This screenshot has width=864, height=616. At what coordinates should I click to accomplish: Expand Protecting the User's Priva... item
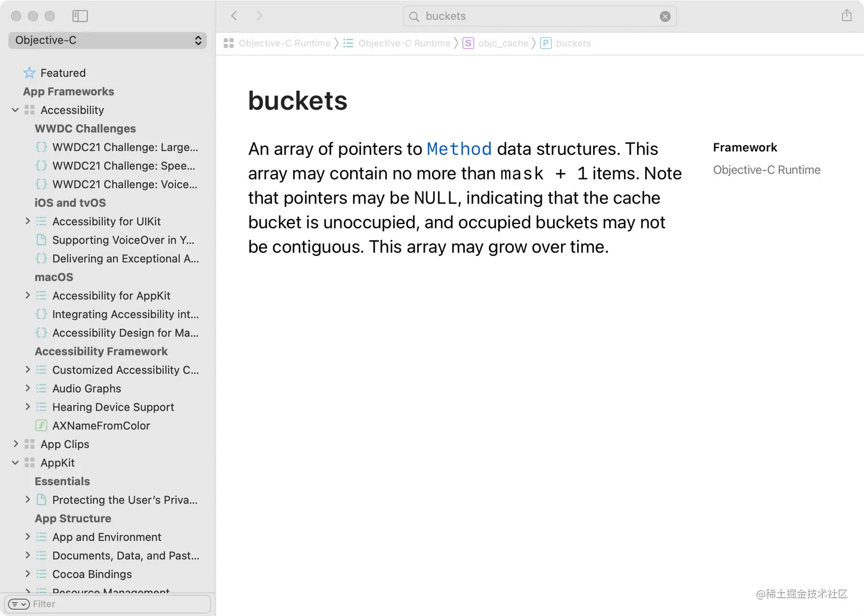pyautogui.click(x=27, y=500)
